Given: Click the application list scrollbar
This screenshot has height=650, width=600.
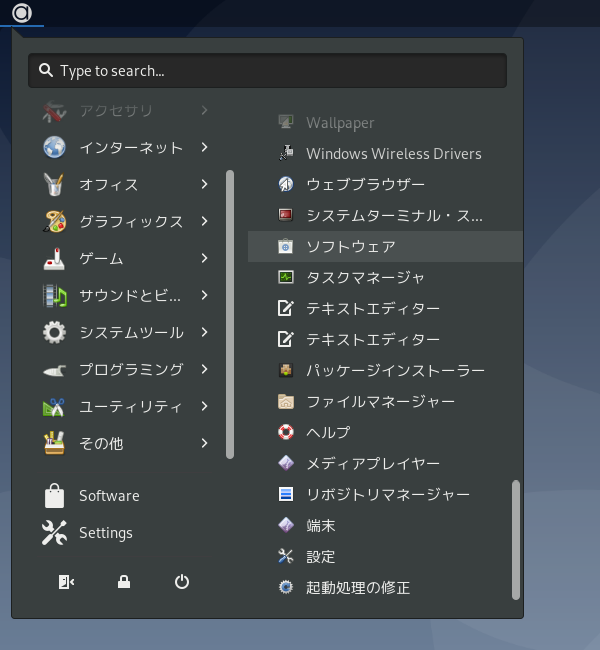Looking at the screenshot, I should click(x=516, y=540).
